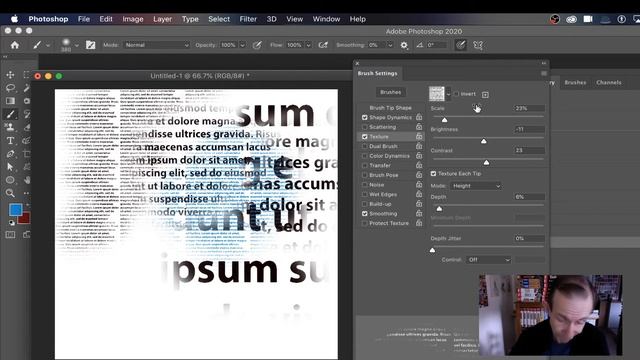Enable the Noise checkbox
The width and height of the screenshot is (640, 360).
[364, 184]
